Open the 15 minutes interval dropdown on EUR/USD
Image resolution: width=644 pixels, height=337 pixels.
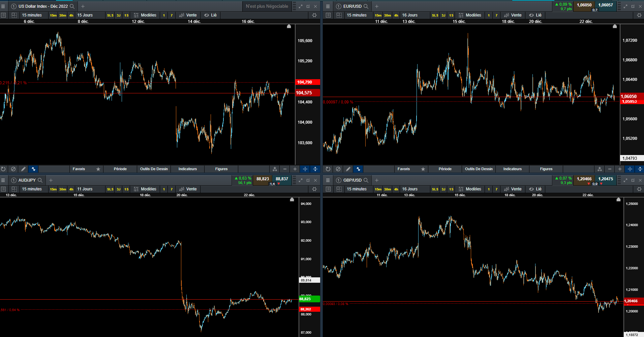pos(357,15)
